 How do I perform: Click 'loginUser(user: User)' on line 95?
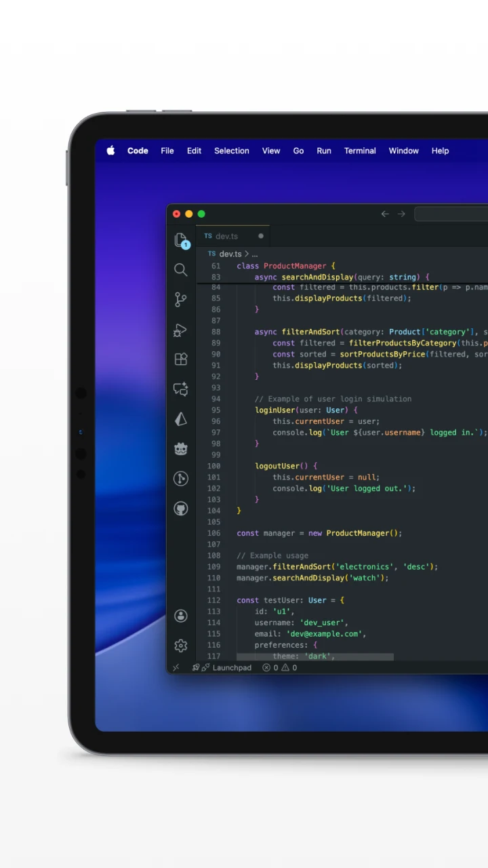click(302, 410)
